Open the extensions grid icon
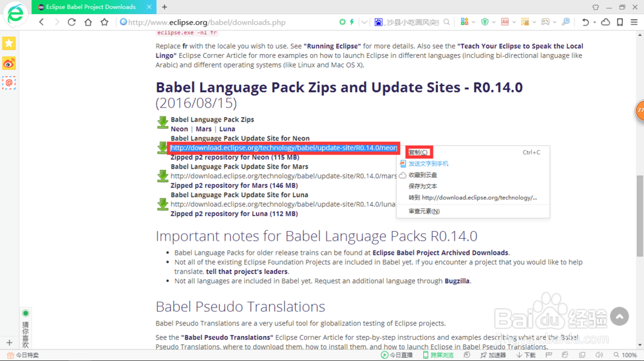This screenshot has width=644, height=361. coord(464,22)
